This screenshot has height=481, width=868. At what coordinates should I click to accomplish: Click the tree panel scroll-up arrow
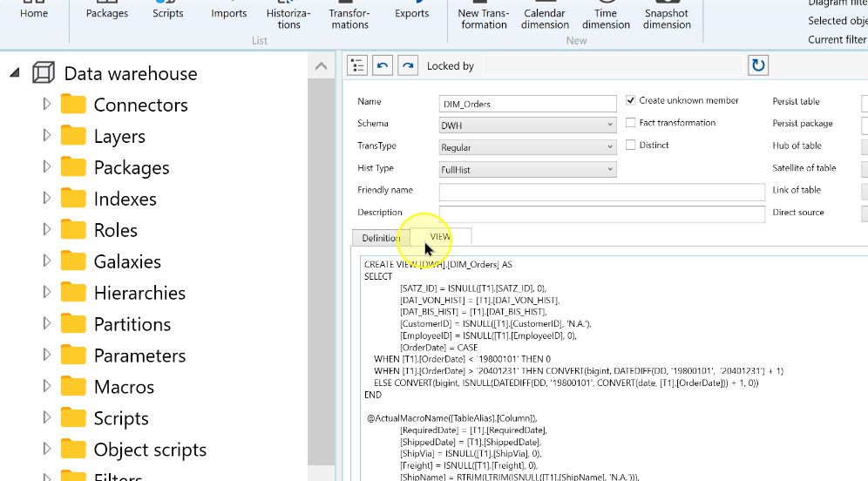[x=321, y=66]
